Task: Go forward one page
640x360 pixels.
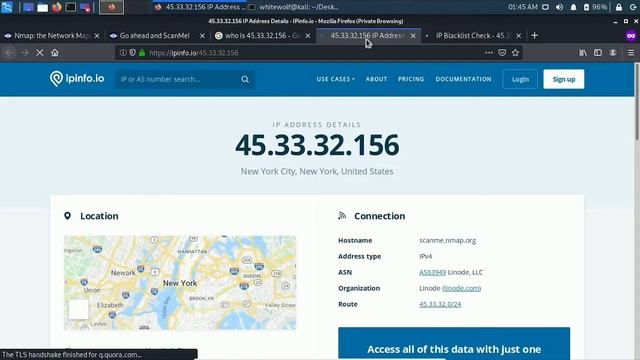Action: [x=24, y=53]
